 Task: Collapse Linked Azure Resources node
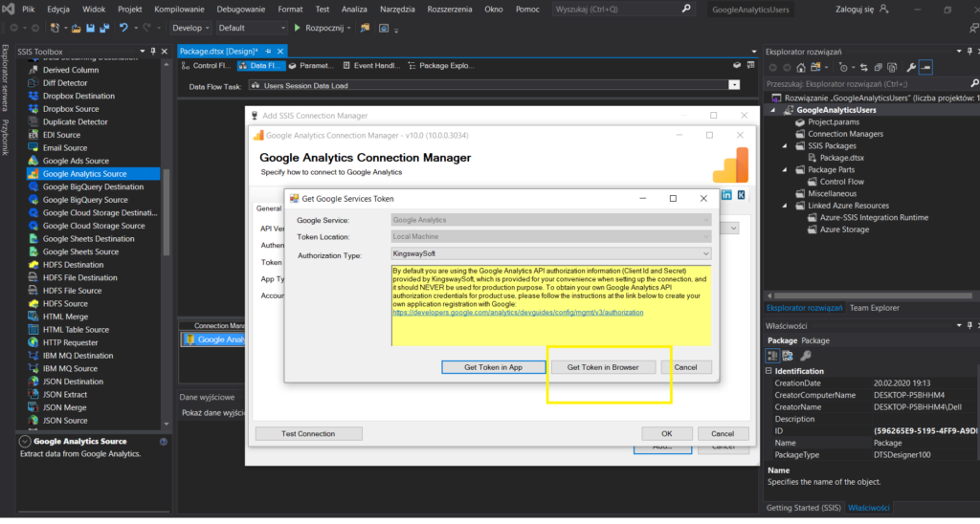[786, 206]
